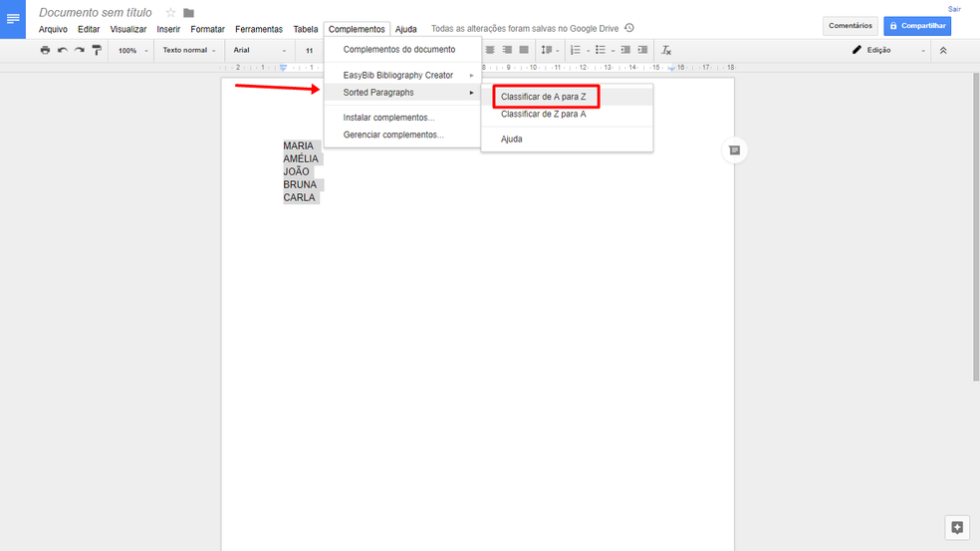
Task: Open the Docs home icon
Action: point(13,19)
